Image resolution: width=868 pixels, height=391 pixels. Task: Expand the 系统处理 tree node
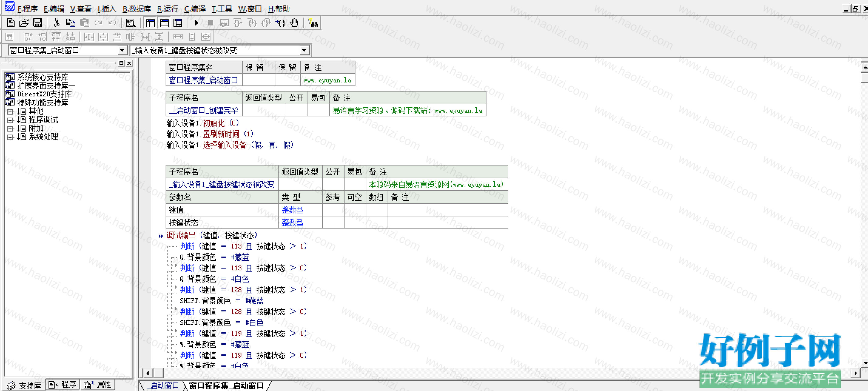(x=10, y=137)
